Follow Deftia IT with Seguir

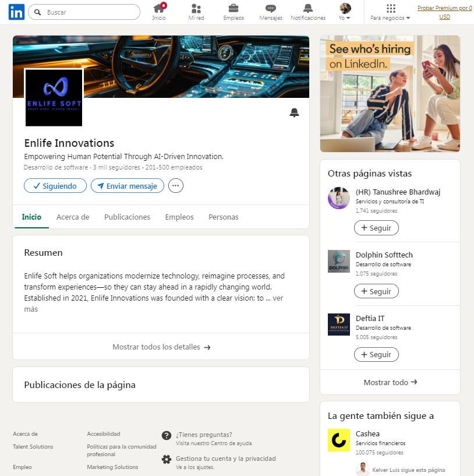click(x=376, y=355)
